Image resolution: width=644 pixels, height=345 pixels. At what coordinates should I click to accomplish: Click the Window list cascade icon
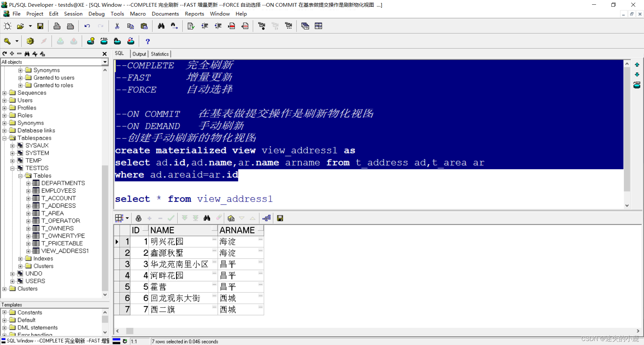[305, 26]
